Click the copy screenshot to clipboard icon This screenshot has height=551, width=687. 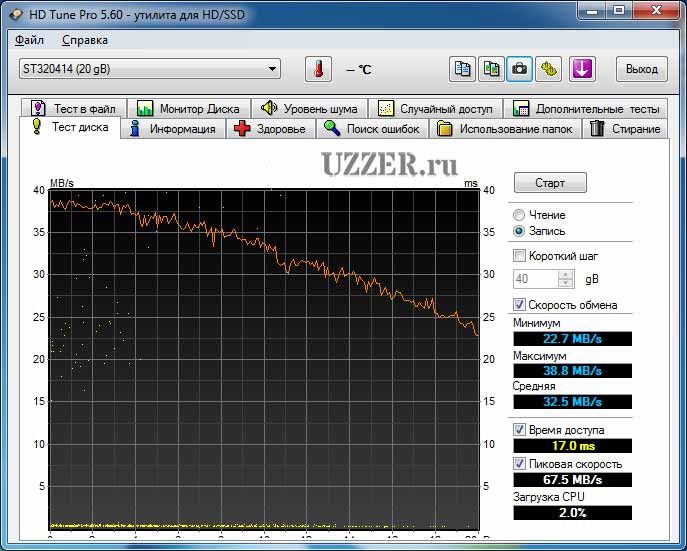pyautogui.click(x=491, y=69)
